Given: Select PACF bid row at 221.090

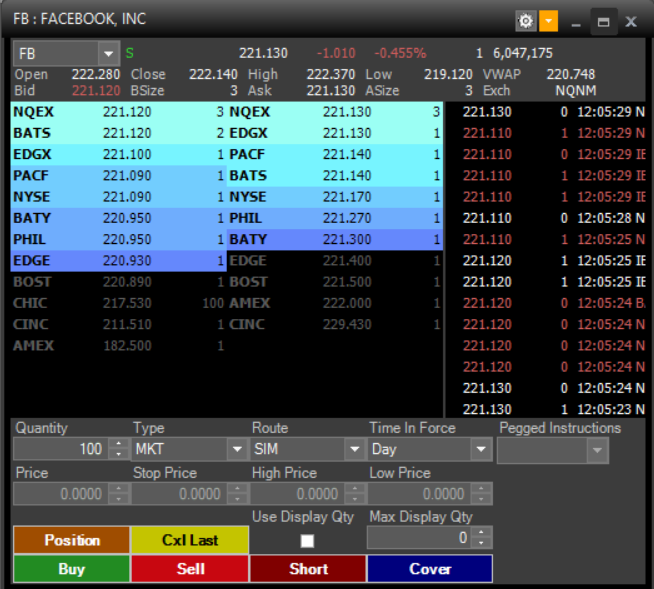Looking at the screenshot, I should pyautogui.click(x=118, y=176).
